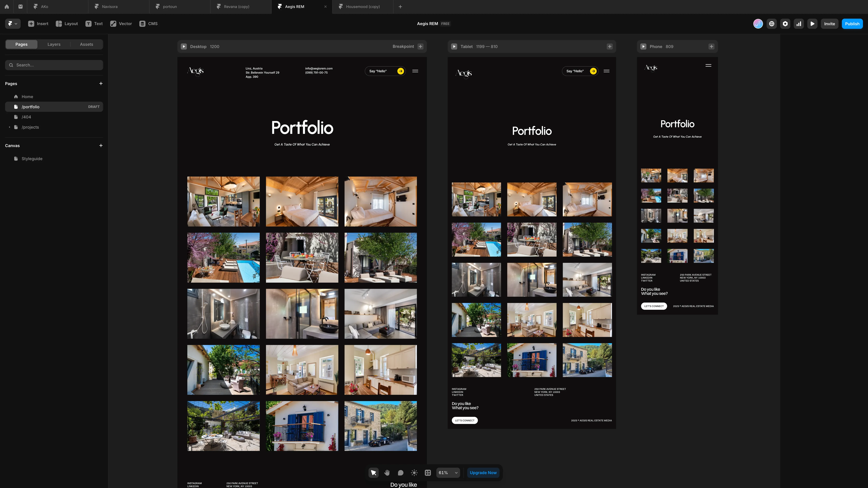The image size is (868, 488).
Task: Toggle the component grid icon near zoom control
Action: coord(428,473)
